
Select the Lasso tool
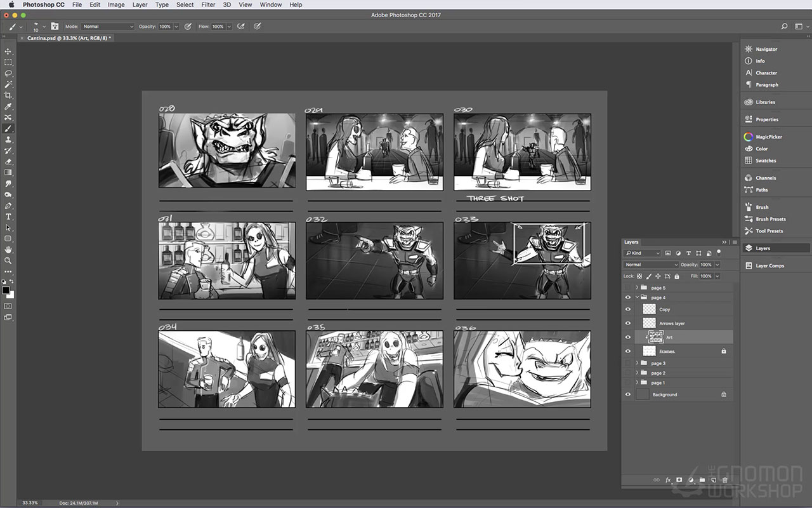[x=8, y=74]
